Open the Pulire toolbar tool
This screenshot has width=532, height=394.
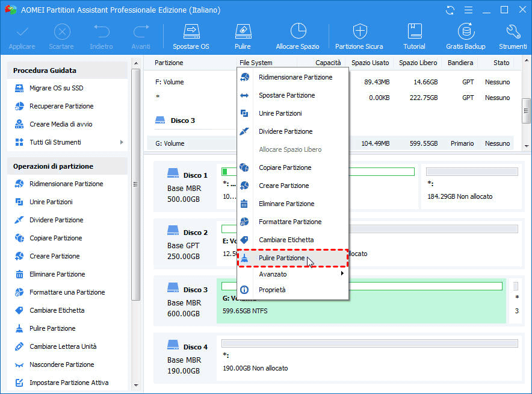click(x=243, y=36)
